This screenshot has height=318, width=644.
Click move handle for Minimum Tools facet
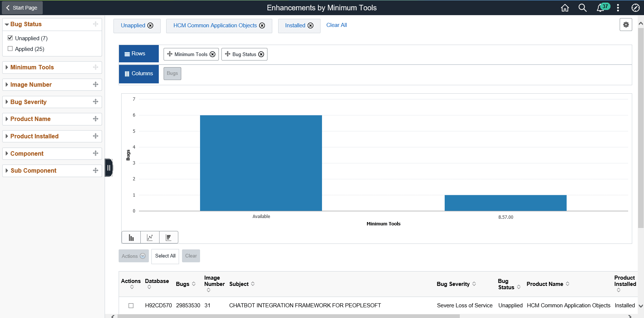[95, 67]
